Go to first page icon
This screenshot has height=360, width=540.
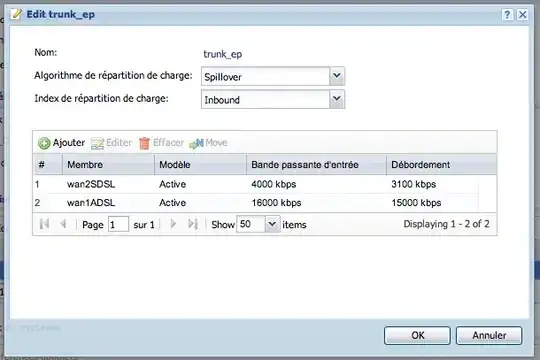pyautogui.click(x=44, y=224)
